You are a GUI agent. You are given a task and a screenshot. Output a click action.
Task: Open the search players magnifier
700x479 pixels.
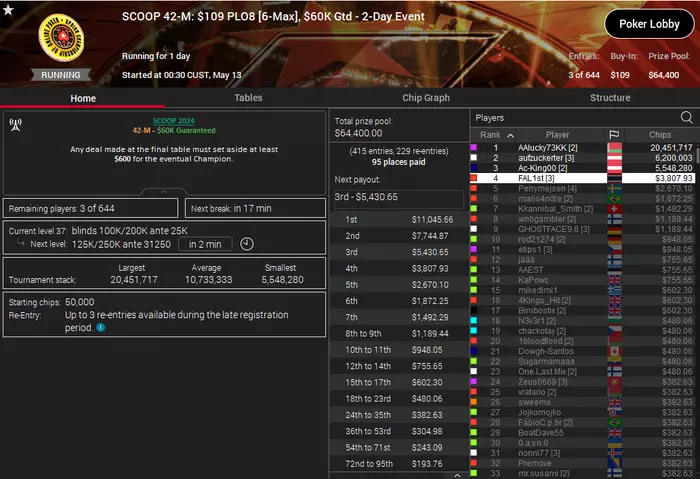(686, 117)
